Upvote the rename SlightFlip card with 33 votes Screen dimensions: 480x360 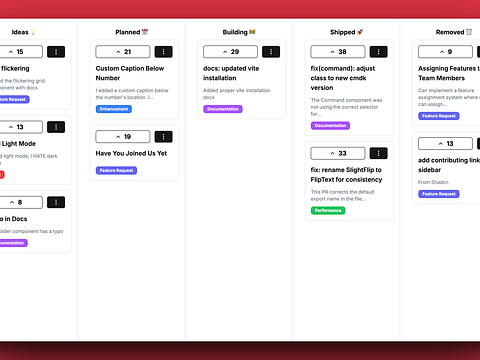pos(338,153)
